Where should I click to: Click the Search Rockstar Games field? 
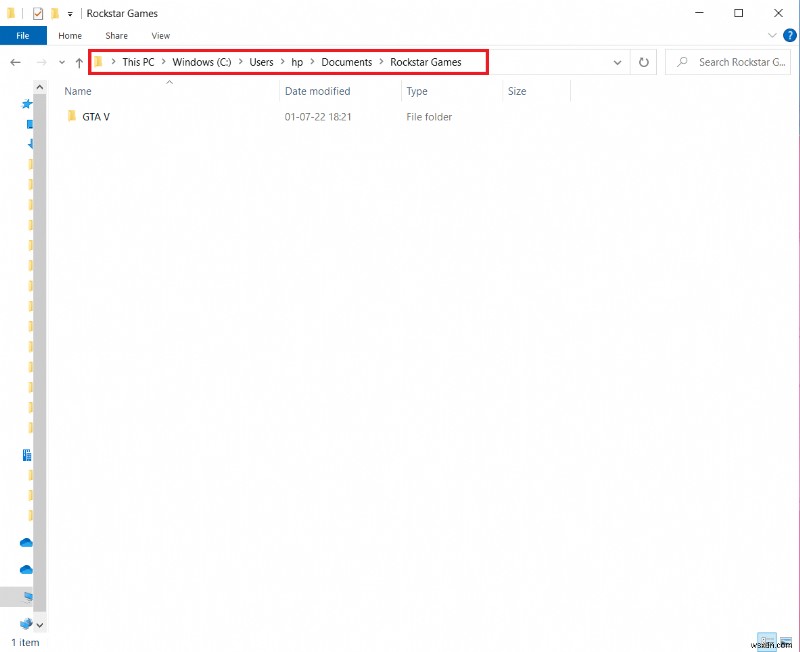point(740,62)
